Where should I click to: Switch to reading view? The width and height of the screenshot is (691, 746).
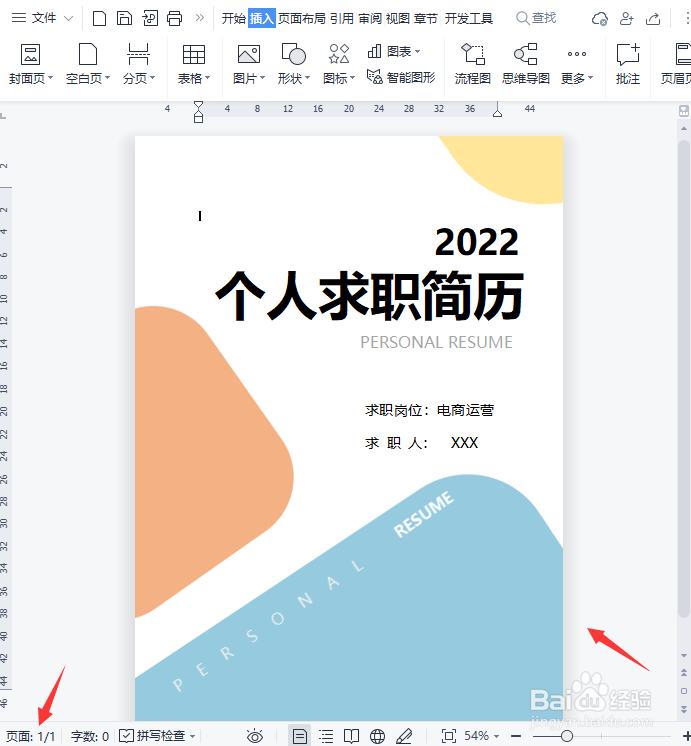pos(352,736)
